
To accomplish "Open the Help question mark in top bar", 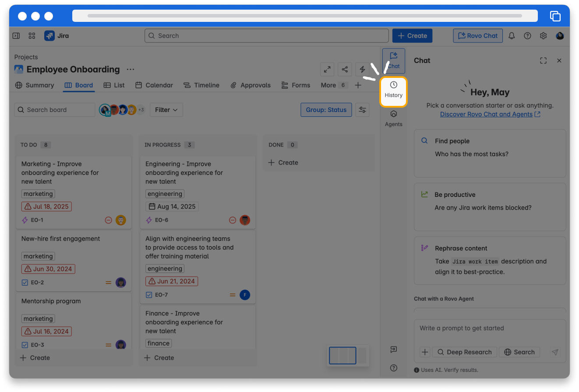I will [x=527, y=36].
